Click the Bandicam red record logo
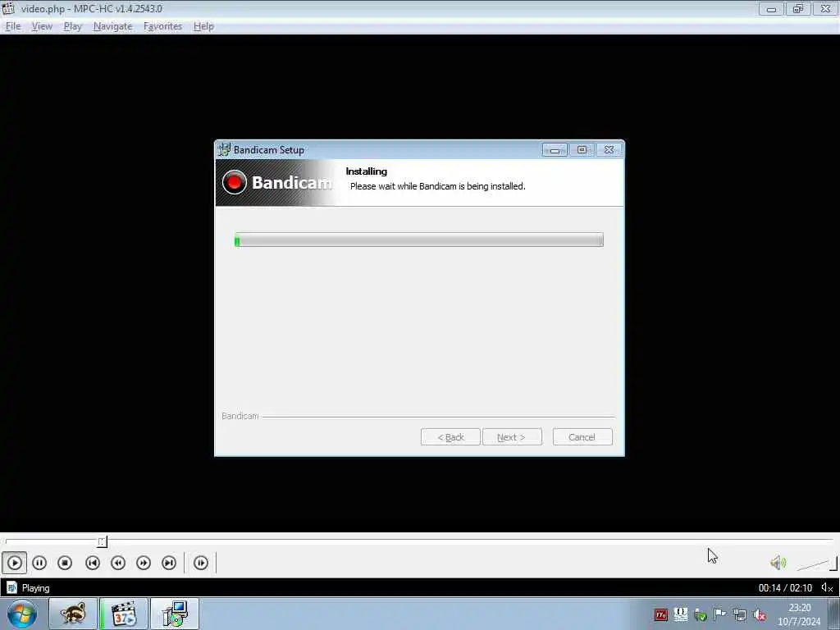This screenshot has height=630, width=840. tap(234, 183)
